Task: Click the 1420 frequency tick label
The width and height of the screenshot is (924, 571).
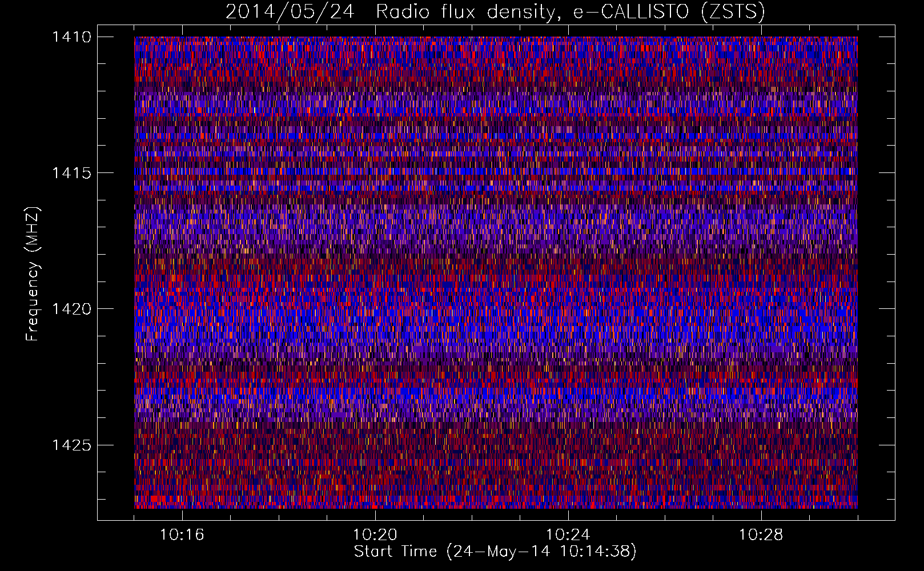Action: (71, 309)
